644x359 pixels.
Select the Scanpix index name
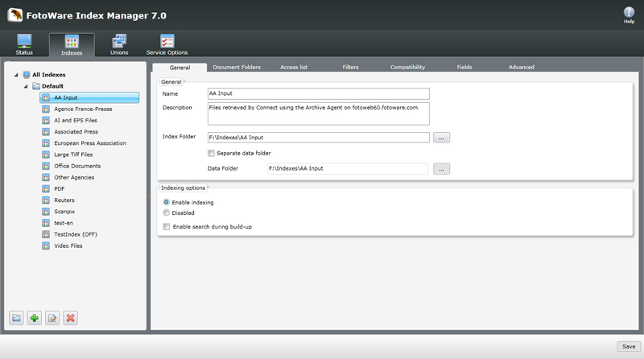64,212
